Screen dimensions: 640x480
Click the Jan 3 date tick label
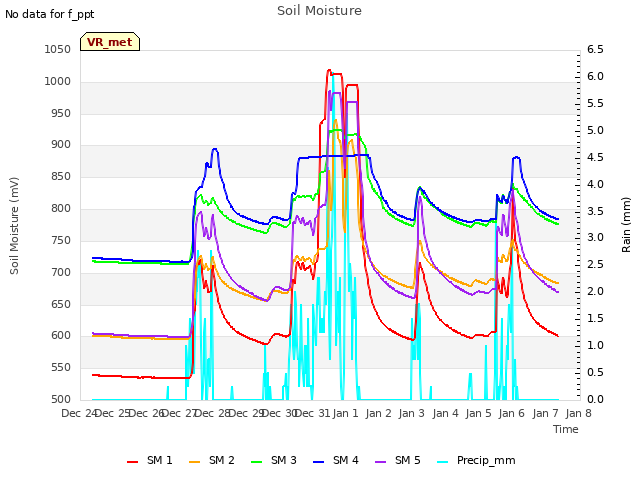click(x=411, y=413)
